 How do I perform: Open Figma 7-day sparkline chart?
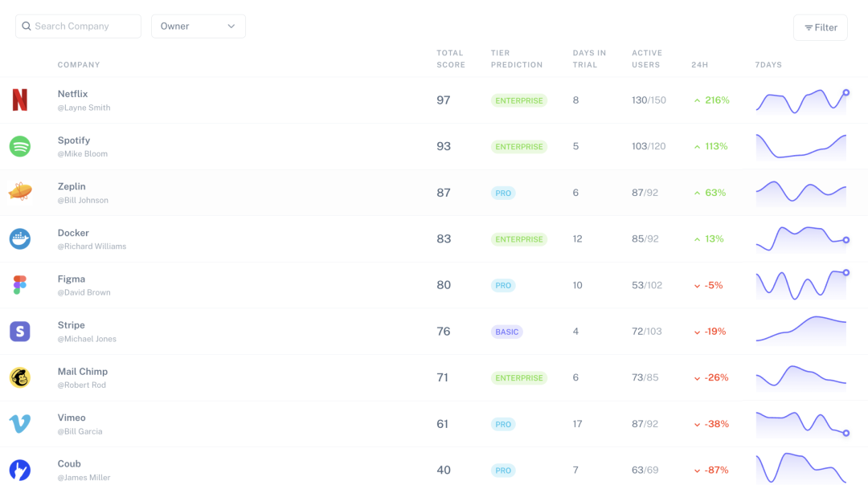point(802,284)
